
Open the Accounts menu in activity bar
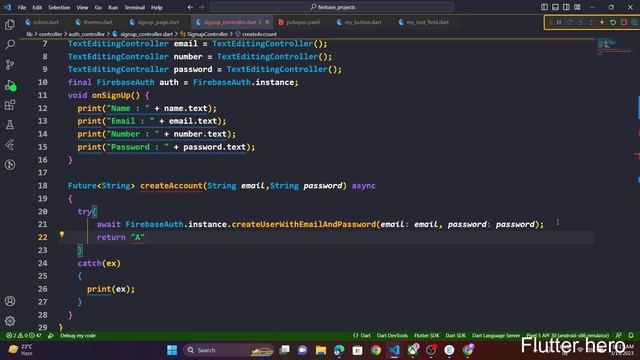tap(10, 301)
